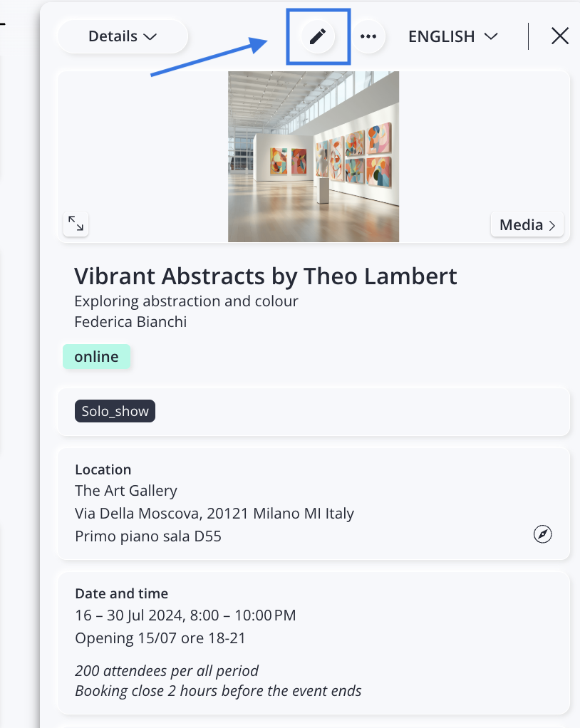This screenshot has width=580, height=728.
Task: Click the Location section heading
Action: click(x=103, y=469)
